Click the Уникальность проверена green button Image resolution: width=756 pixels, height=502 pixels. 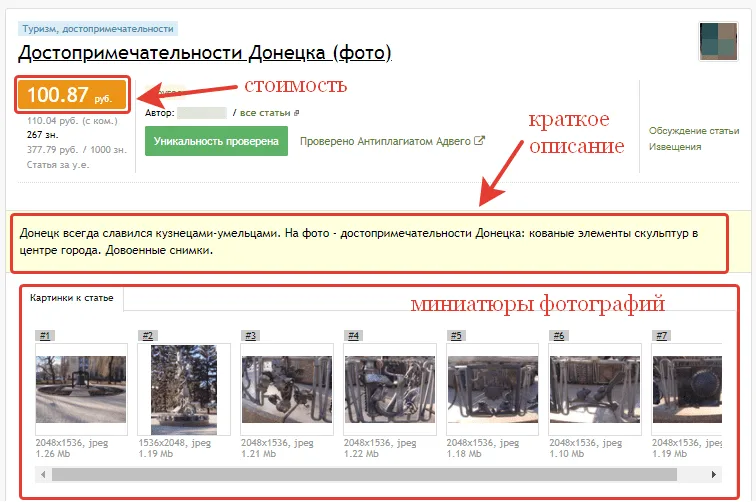216,141
